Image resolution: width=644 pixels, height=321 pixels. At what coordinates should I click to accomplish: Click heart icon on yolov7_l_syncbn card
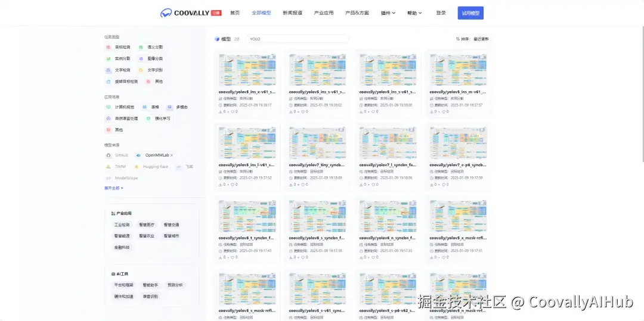(x=373, y=185)
